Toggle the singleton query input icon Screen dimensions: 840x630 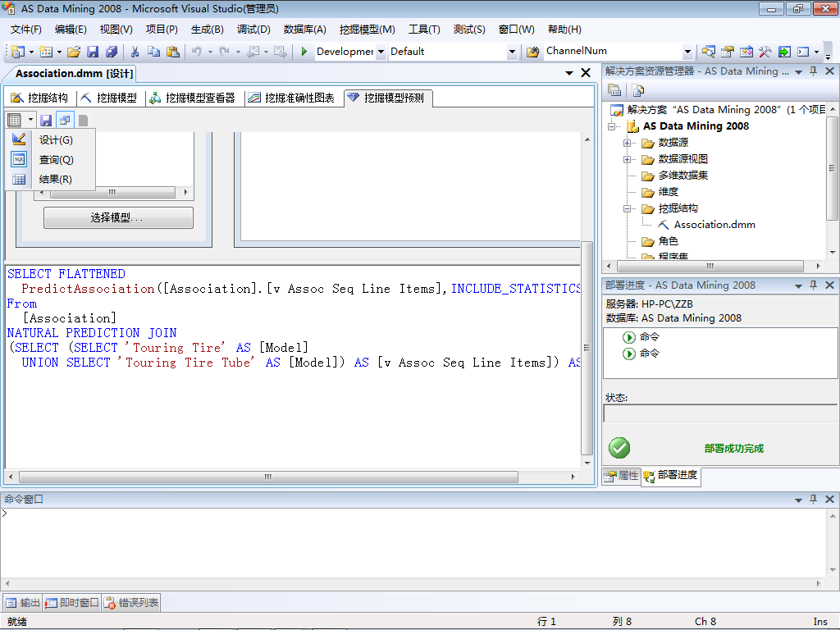click(x=65, y=120)
